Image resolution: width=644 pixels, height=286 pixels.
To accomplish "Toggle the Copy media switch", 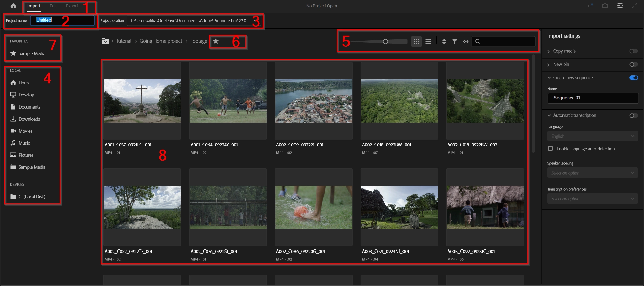I will (633, 51).
